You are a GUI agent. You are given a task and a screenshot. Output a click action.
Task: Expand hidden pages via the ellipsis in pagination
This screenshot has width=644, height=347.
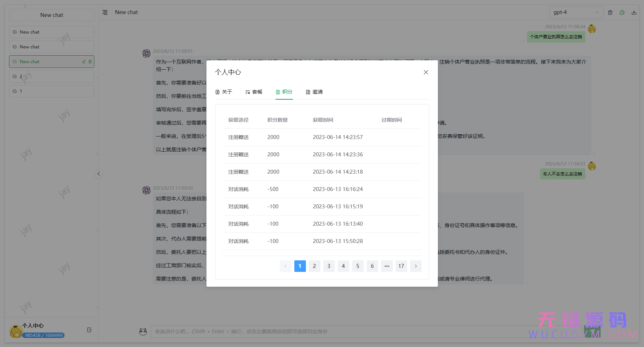point(387,266)
